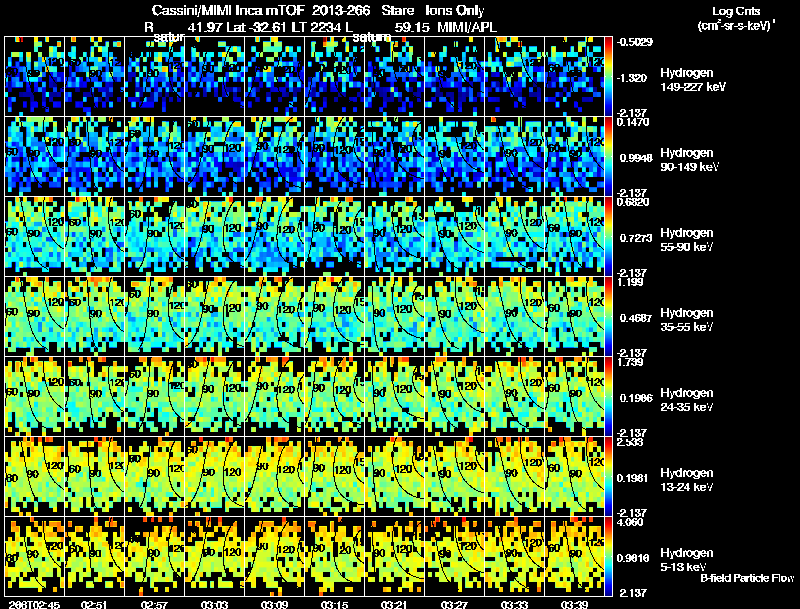Image resolution: width=800 pixels, height=609 pixels.
Task: Click the "Log Cnts" colorbar heading
Action: (x=736, y=11)
